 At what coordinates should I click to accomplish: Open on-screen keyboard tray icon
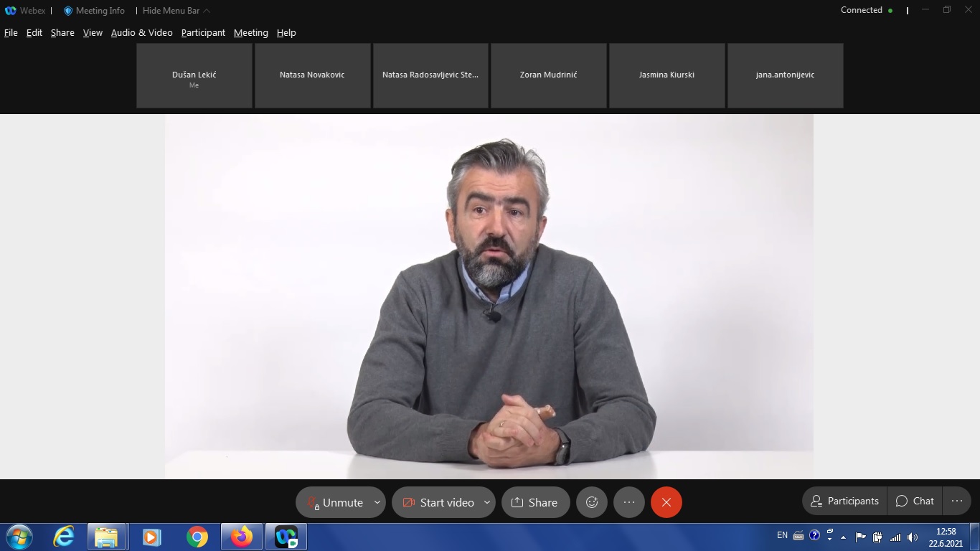tap(798, 535)
